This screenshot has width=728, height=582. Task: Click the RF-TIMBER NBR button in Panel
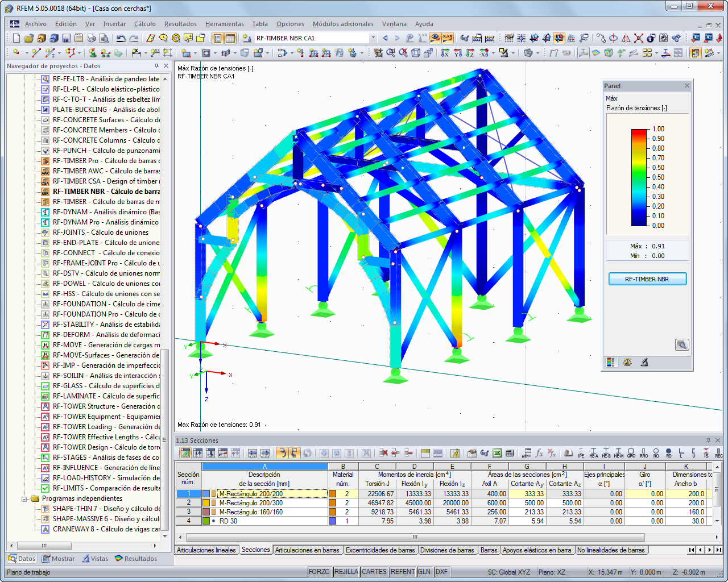647,279
